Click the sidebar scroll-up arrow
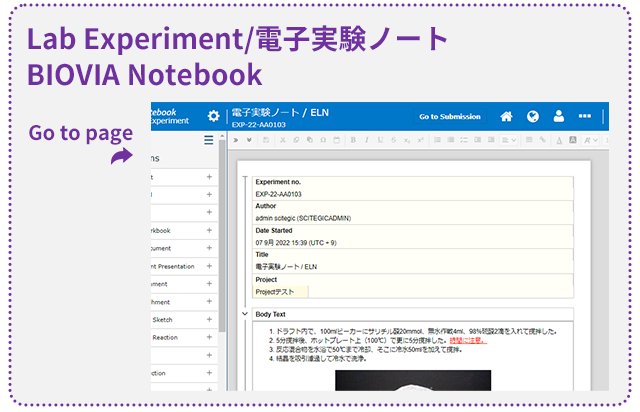The height and width of the screenshot is (412, 640). [222, 136]
